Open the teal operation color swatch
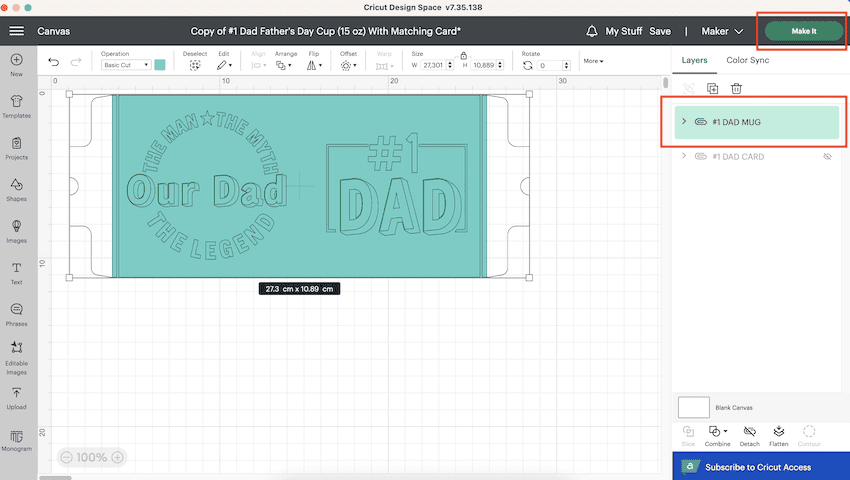Viewport: 850px width, 480px height. [160, 65]
